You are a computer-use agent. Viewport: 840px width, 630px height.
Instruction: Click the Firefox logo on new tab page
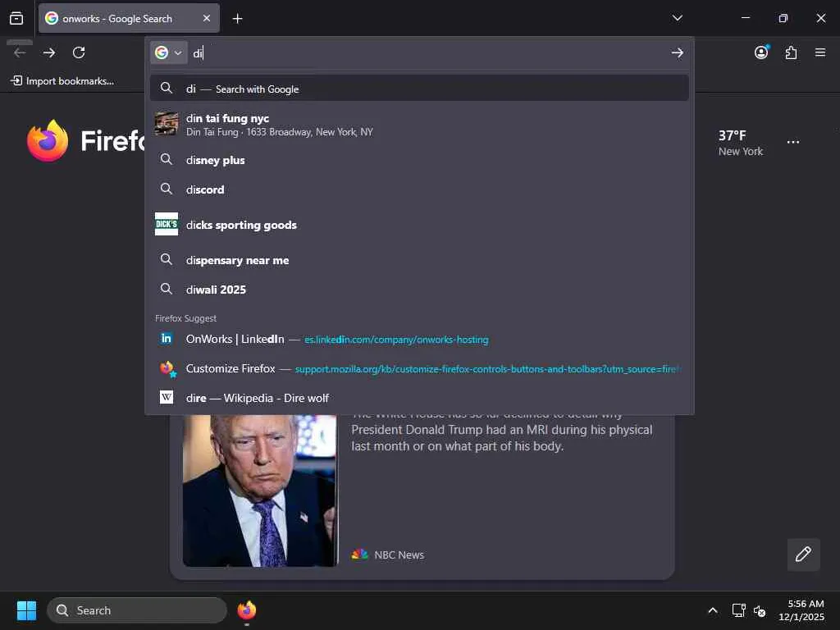click(x=48, y=140)
